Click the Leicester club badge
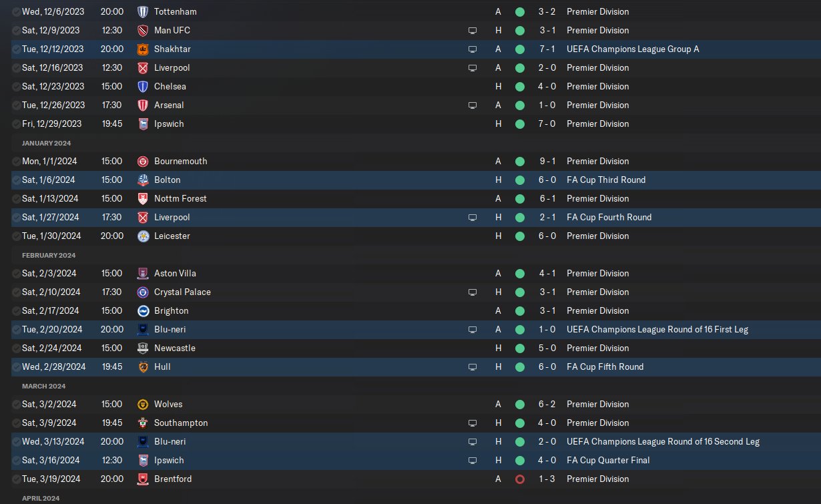 tap(142, 236)
